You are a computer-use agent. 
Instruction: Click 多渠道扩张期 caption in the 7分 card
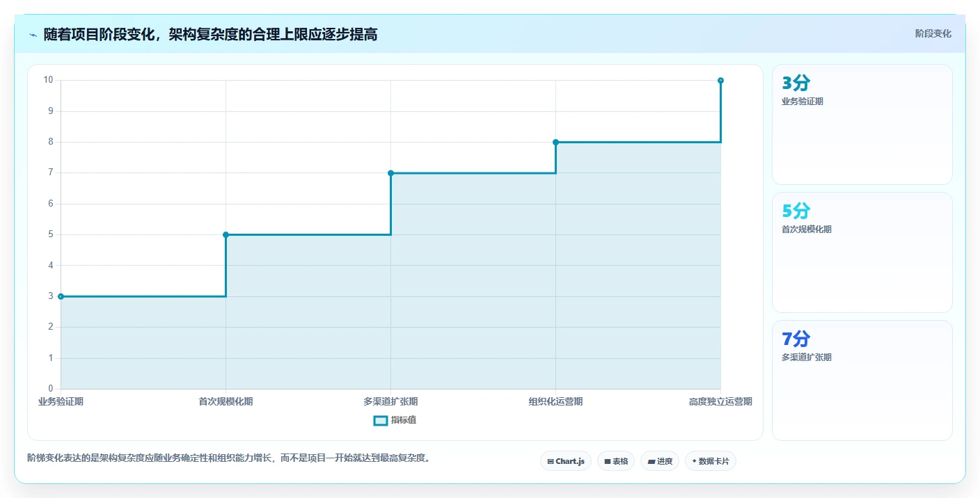click(807, 358)
